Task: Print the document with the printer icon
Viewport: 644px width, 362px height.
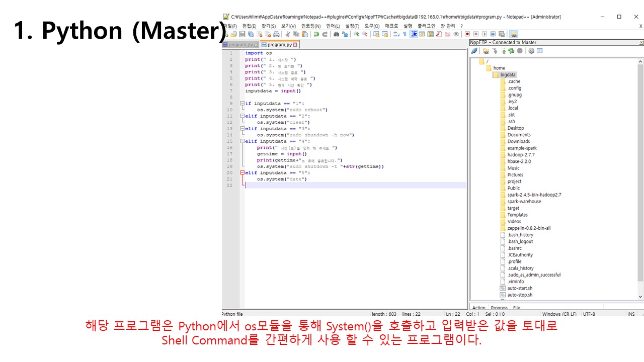Action: [276, 34]
